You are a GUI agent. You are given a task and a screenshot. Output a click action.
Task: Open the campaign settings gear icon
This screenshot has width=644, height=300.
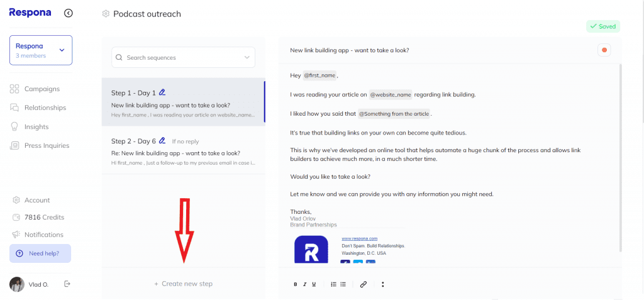(x=106, y=14)
